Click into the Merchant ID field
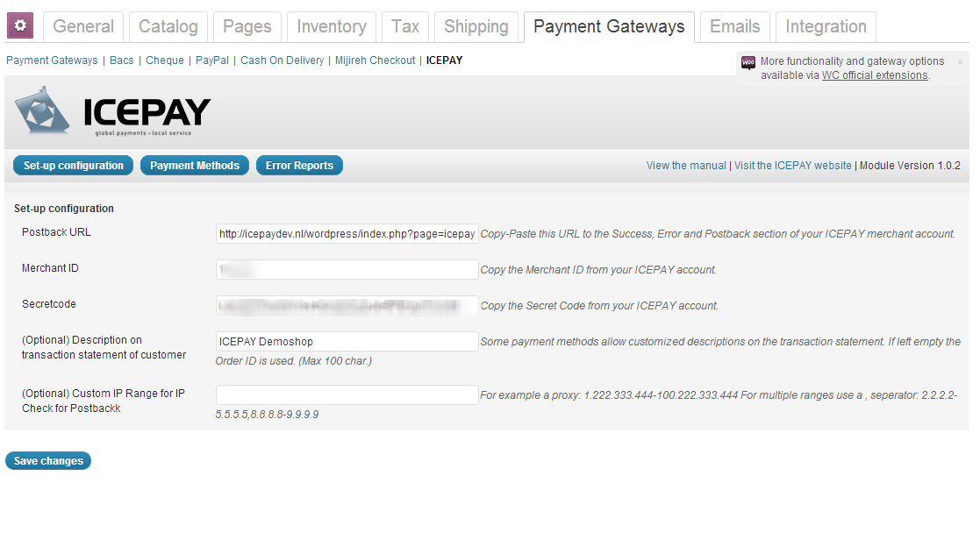The width and height of the screenshot is (980, 547). click(347, 269)
